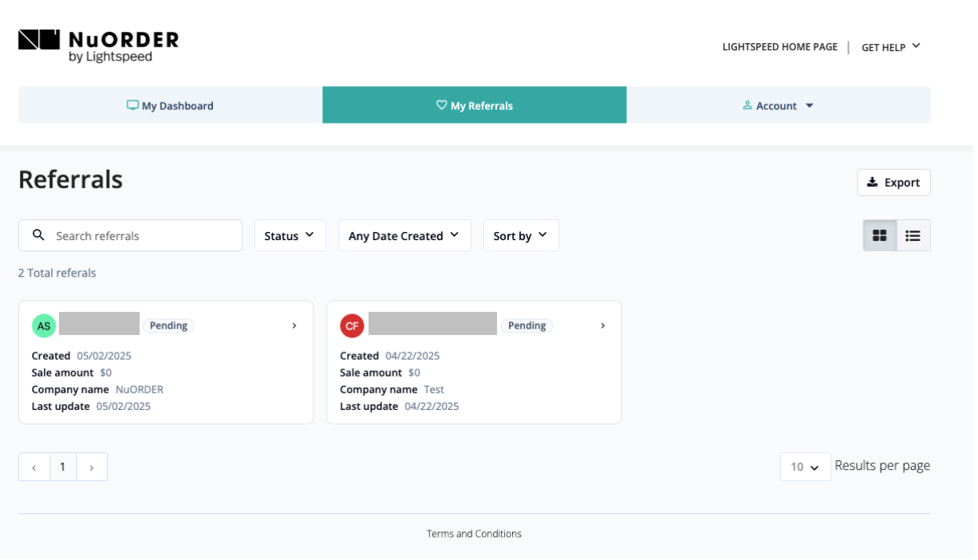Open the Terms and Conditions link

[474, 534]
